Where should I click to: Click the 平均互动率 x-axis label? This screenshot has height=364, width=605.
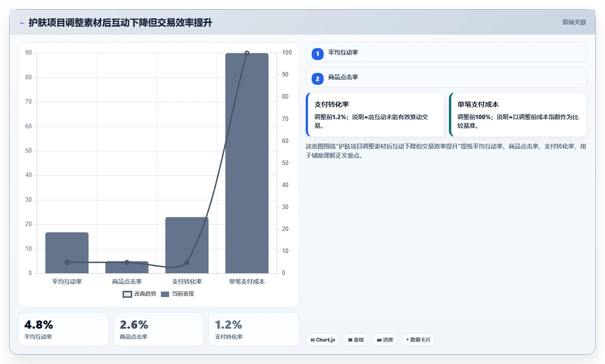tap(67, 281)
